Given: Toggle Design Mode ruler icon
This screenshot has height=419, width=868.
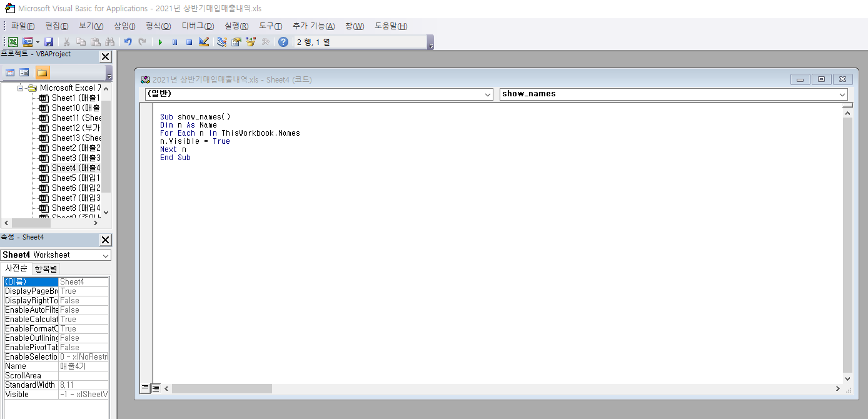Looking at the screenshot, I should (x=204, y=42).
